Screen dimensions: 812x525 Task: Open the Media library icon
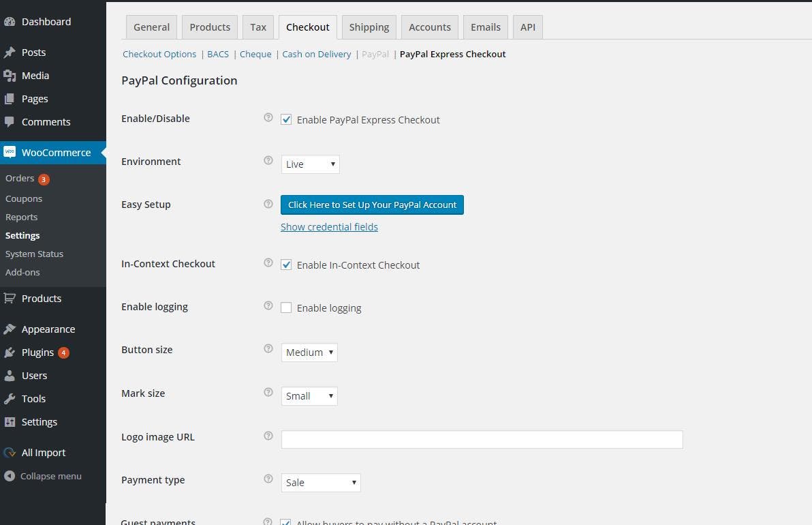click(x=10, y=76)
